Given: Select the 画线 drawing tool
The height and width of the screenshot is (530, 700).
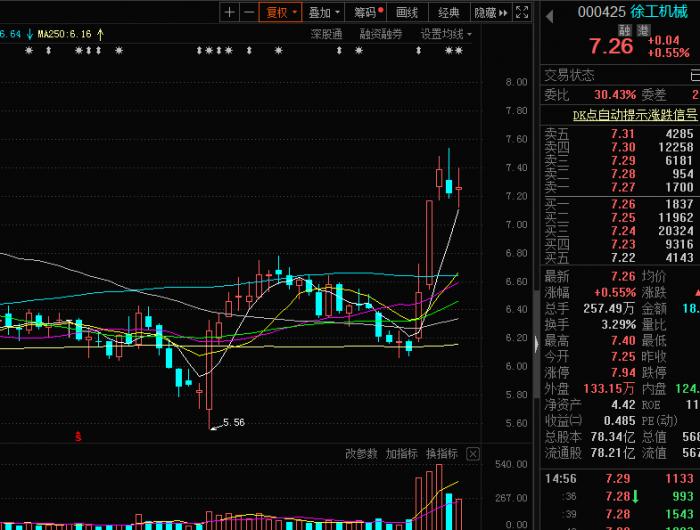Looking at the screenshot, I should coord(407,12).
